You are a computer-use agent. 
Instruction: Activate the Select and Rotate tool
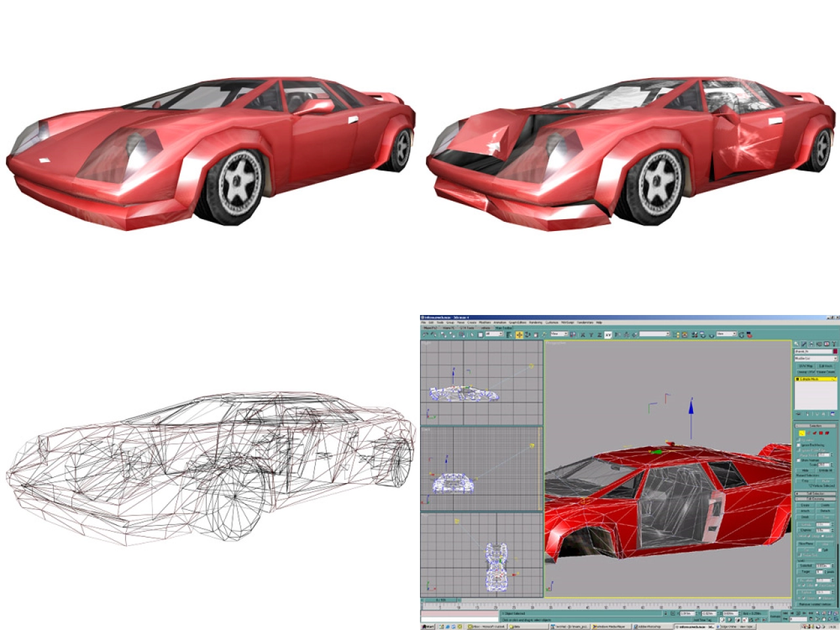coord(528,335)
